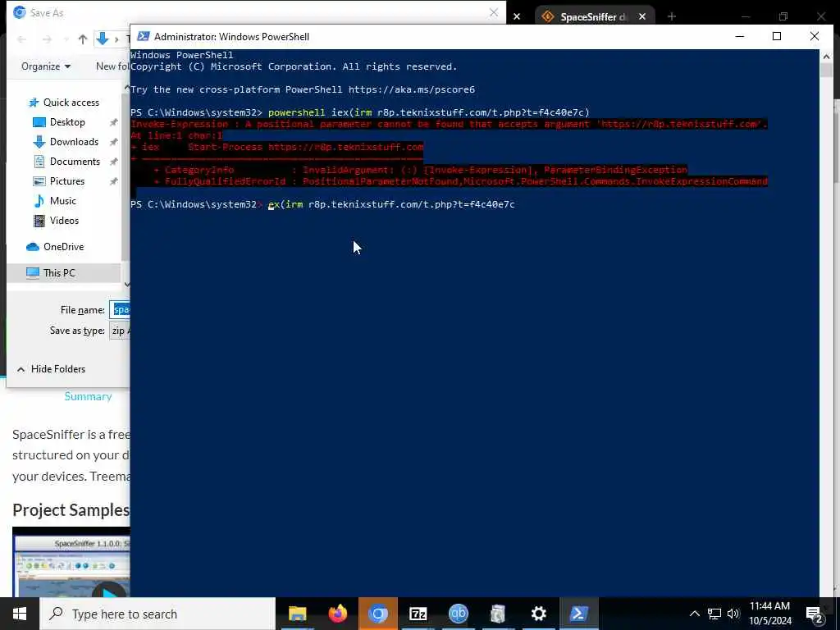Click the pin icon beside Pictures
840x630 pixels.
click(113, 181)
